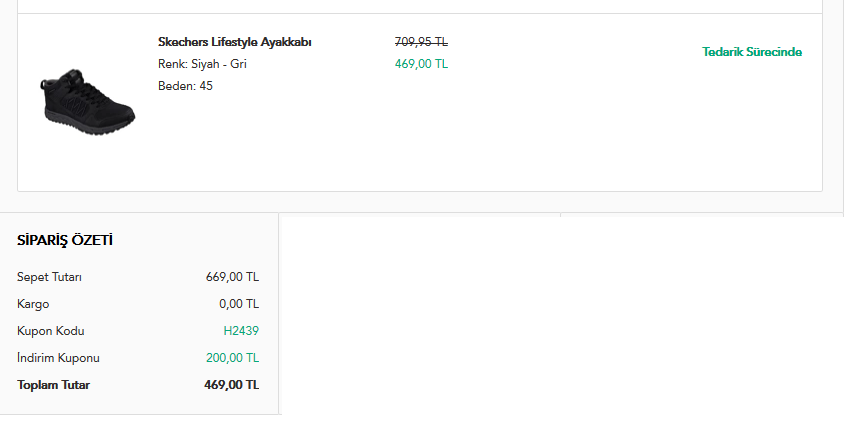Click the green 200,00 TL discount amount
This screenshot has height=421, width=847.
click(x=232, y=358)
